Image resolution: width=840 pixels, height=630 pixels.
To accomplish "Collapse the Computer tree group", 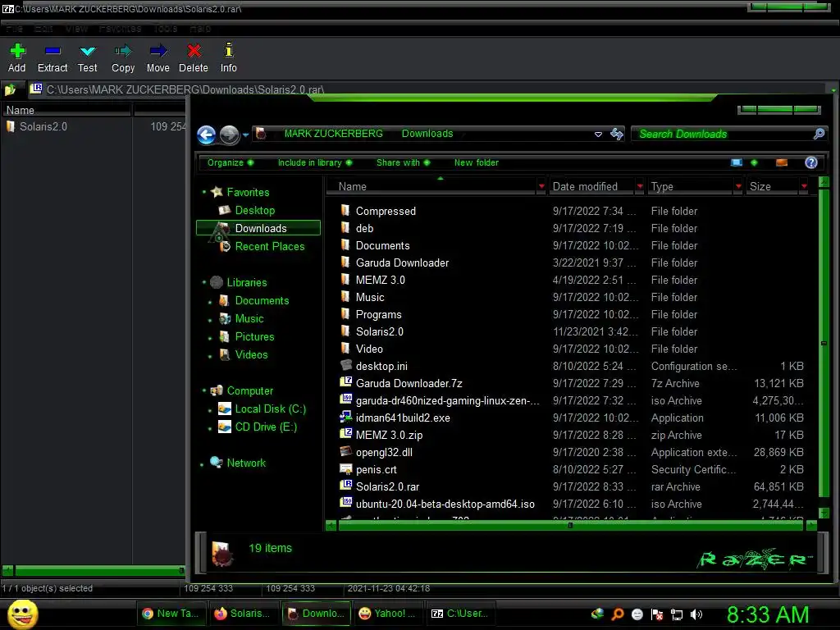I will tap(204, 390).
